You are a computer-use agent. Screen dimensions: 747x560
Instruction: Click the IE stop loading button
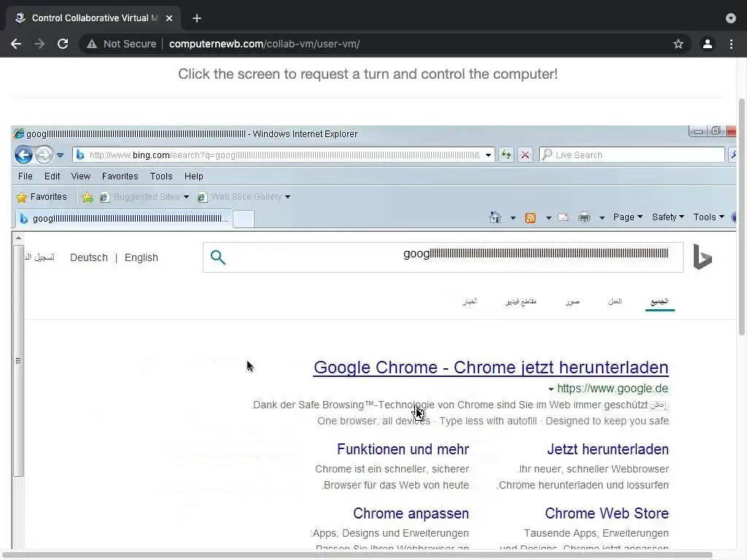525,155
